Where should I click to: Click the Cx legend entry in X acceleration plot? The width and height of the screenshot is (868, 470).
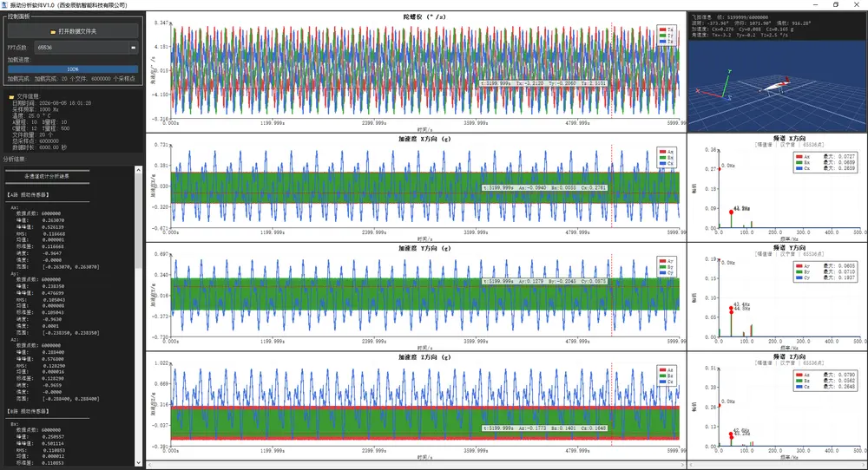667,164
